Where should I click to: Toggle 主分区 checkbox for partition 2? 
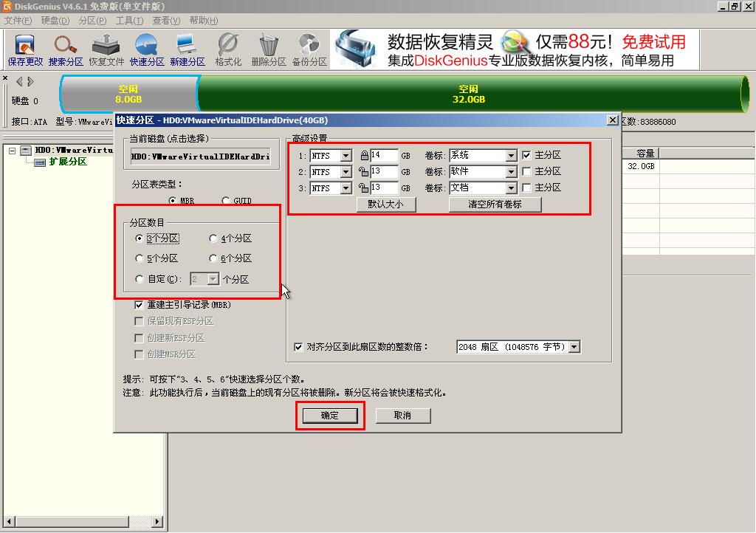click(x=526, y=171)
